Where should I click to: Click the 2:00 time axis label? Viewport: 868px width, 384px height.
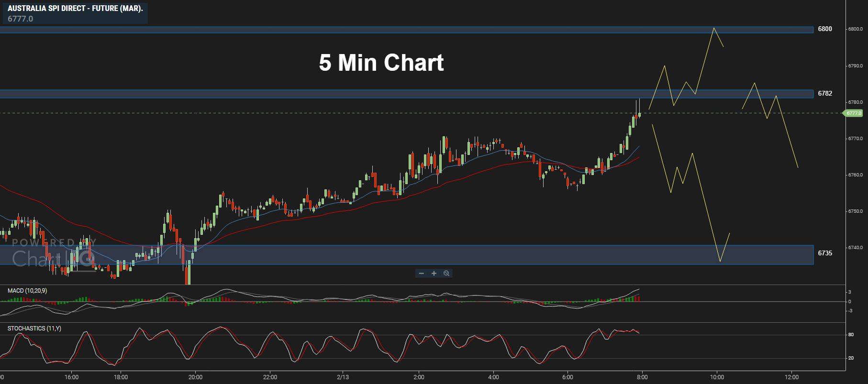tap(419, 377)
